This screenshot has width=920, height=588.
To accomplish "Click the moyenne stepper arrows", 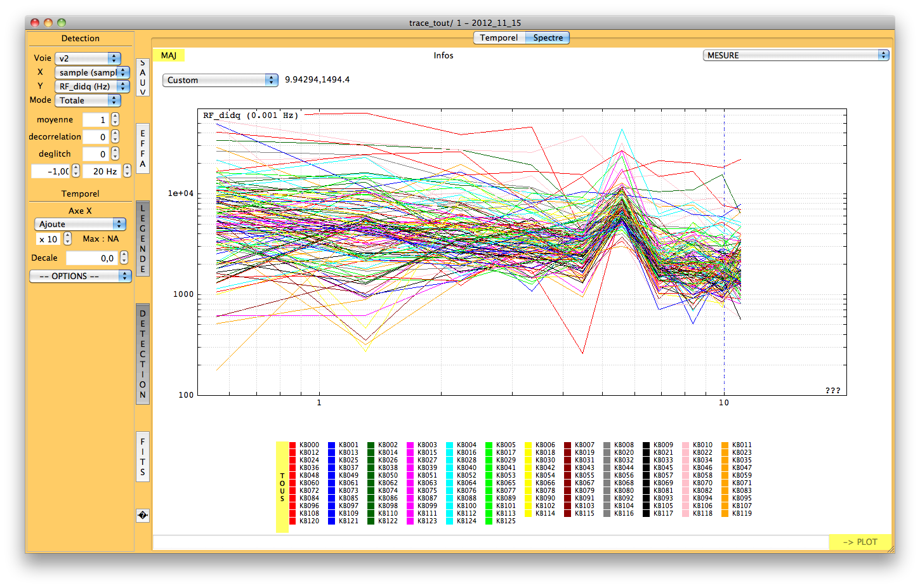I will point(115,119).
